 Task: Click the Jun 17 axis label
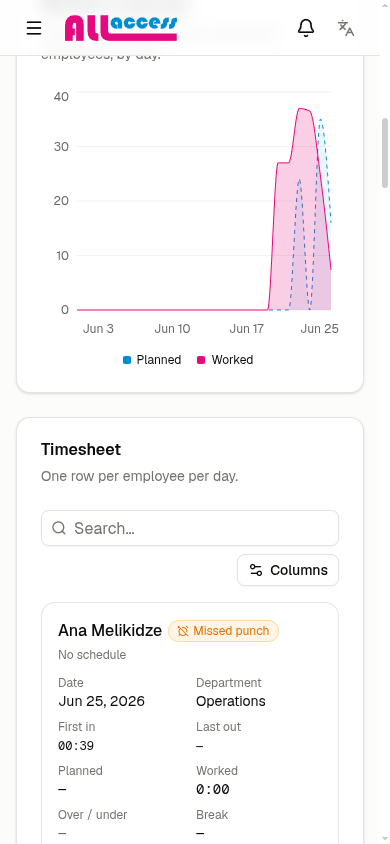246,328
